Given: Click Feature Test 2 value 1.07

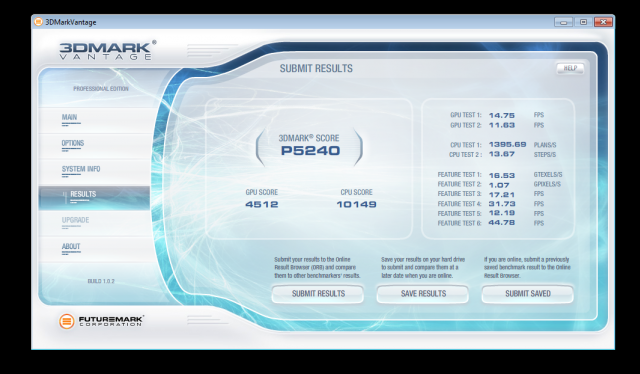Looking at the screenshot, I should 499,185.
